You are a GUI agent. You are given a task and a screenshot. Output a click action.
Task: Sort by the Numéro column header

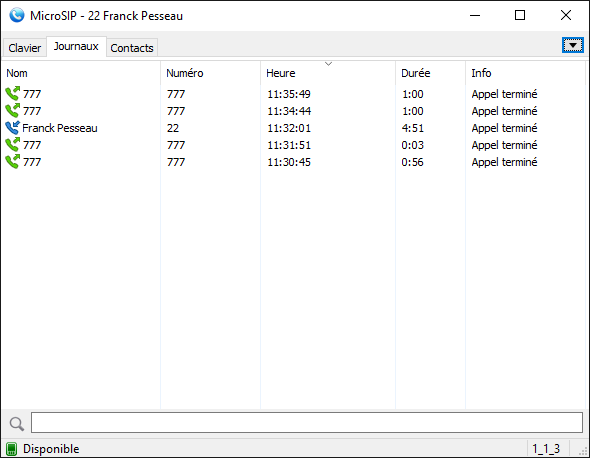point(210,73)
